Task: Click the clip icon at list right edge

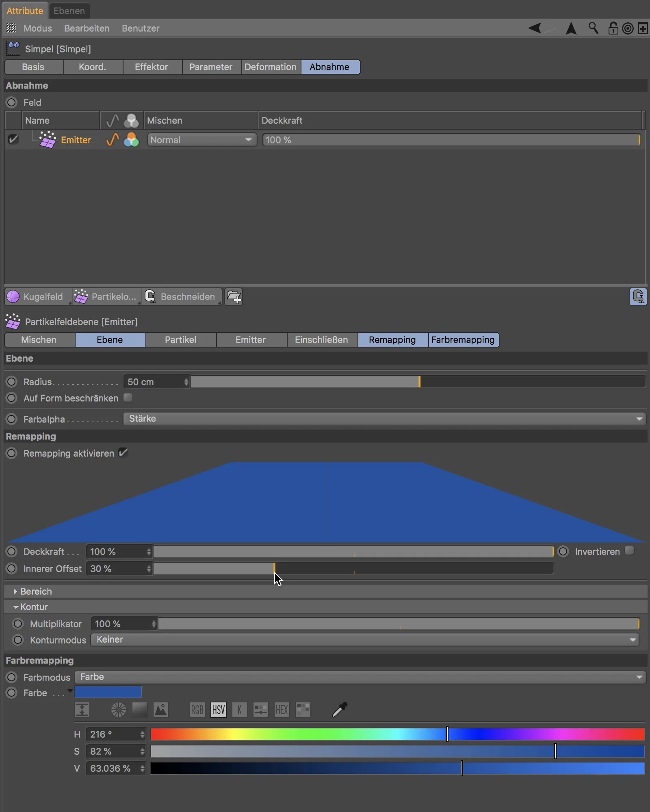Action: (638, 297)
